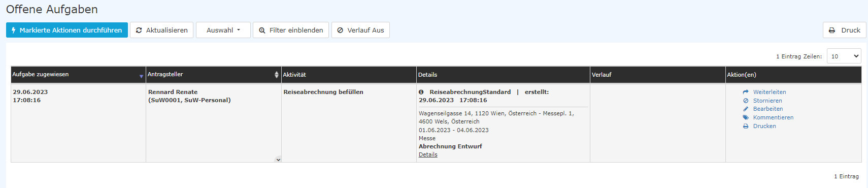
Task: Click the Bearbeiten pencil icon
Action: [746, 109]
